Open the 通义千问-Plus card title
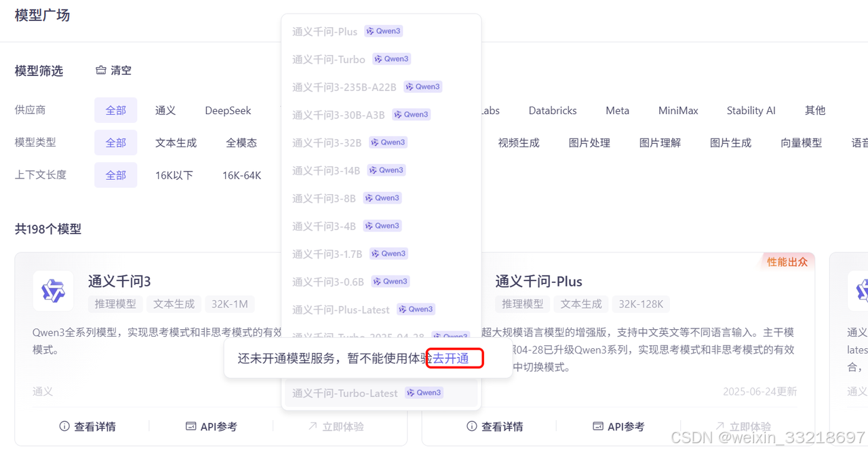Screen dimensions: 868x452 coord(538,281)
